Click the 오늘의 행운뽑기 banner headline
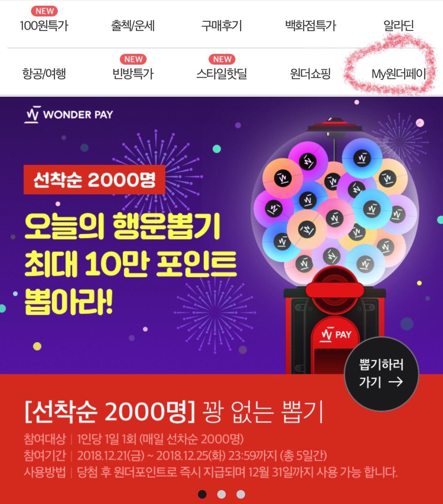The image size is (443, 504). pyautogui.click(x=122, y=226)
